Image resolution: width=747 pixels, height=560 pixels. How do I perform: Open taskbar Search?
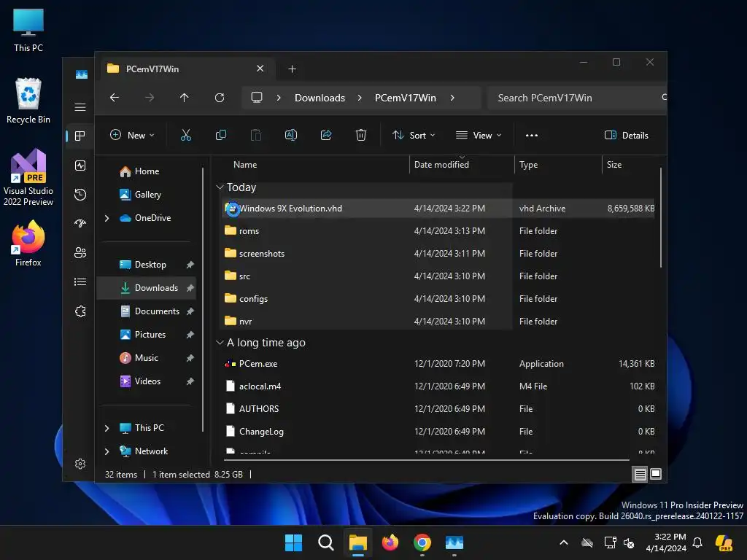tap(326, 542)
